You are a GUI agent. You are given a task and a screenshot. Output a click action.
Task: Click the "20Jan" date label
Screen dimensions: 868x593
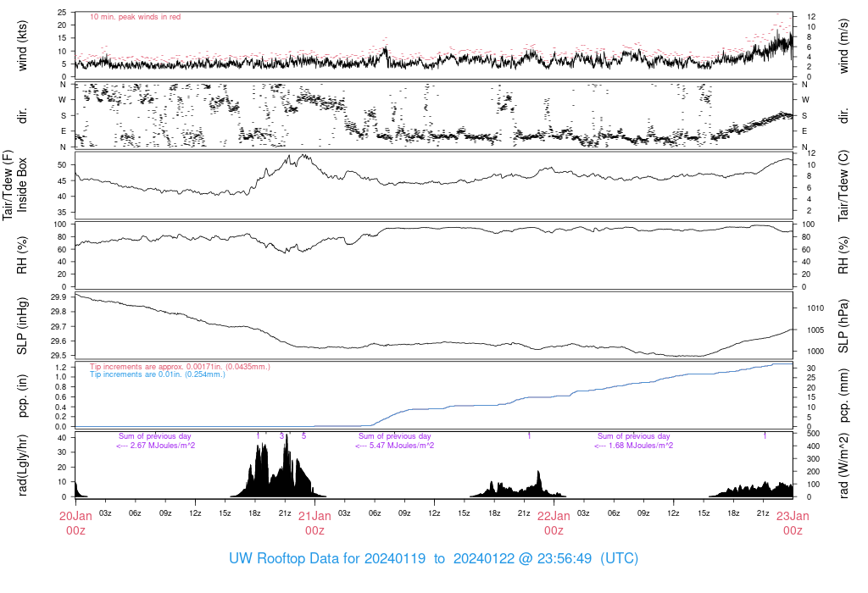[x=75, y=516]
